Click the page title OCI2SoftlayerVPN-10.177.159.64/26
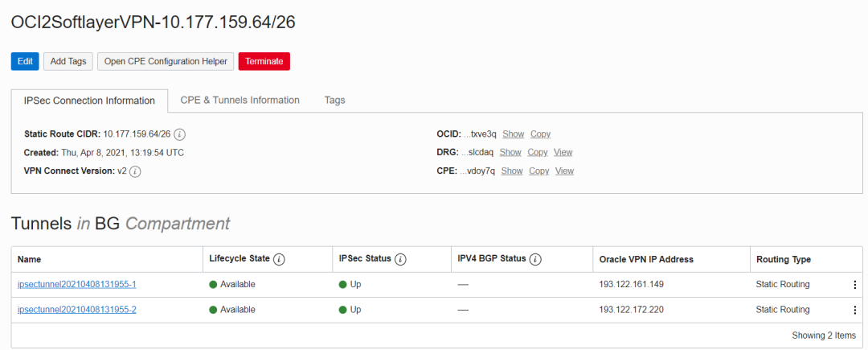868x350 pixels. [x=154, y=22]
